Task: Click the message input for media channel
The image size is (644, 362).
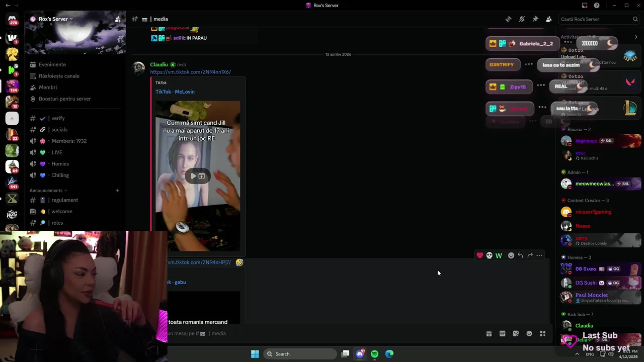Action: 322,333
